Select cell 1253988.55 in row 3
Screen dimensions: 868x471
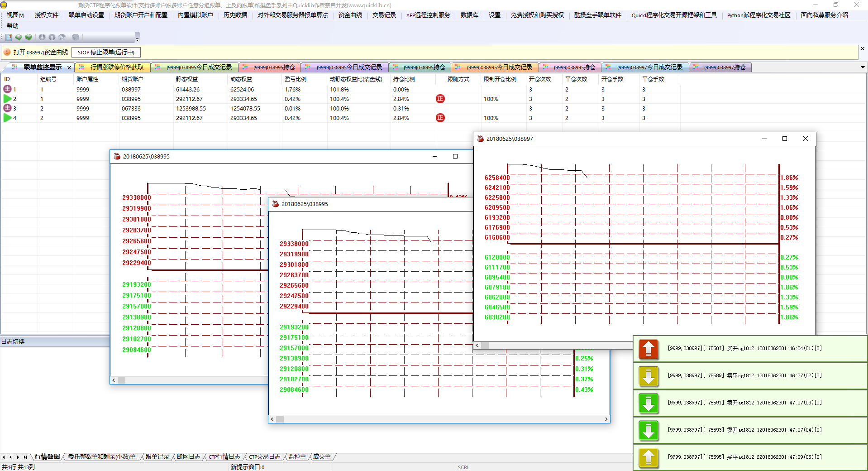pyautogui.click(x=191, y=109)
